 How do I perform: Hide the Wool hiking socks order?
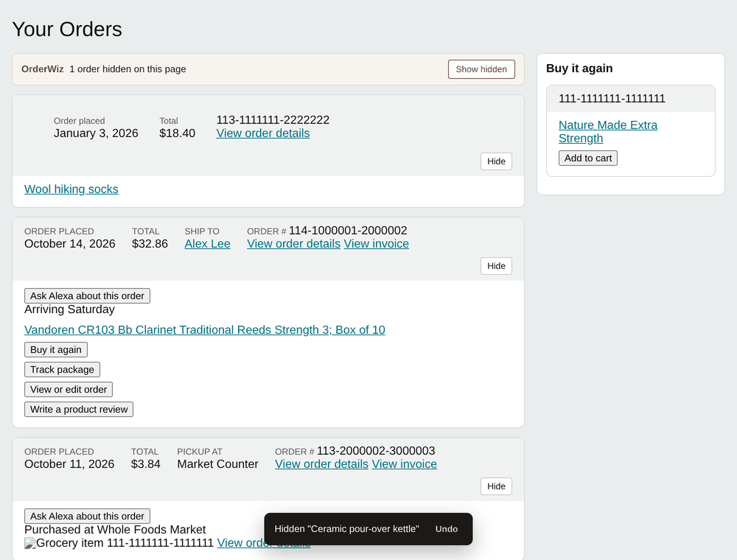(496, 161)
